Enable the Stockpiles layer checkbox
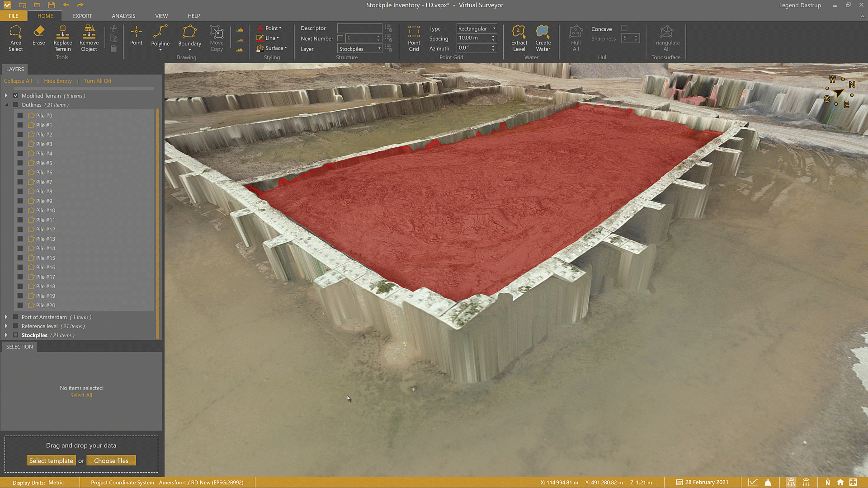 (x=15, y=335)
